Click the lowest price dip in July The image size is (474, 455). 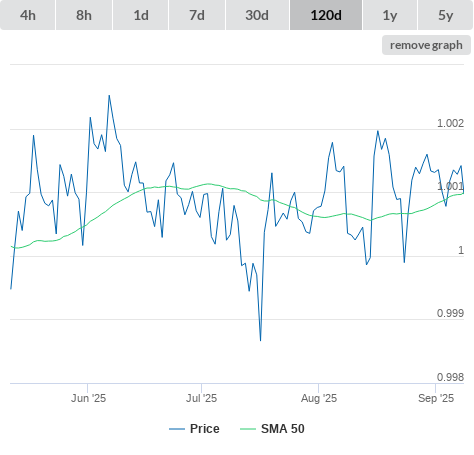click(x=260, y=340)
